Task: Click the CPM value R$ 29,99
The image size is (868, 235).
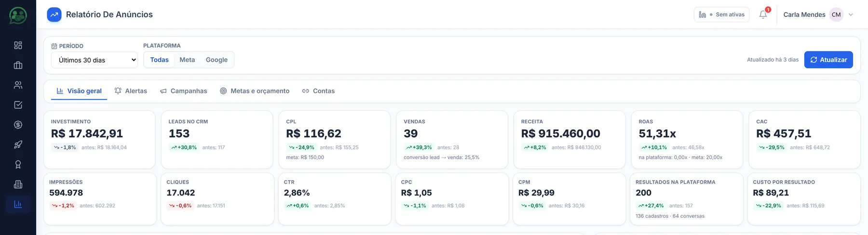Action: 536,193
